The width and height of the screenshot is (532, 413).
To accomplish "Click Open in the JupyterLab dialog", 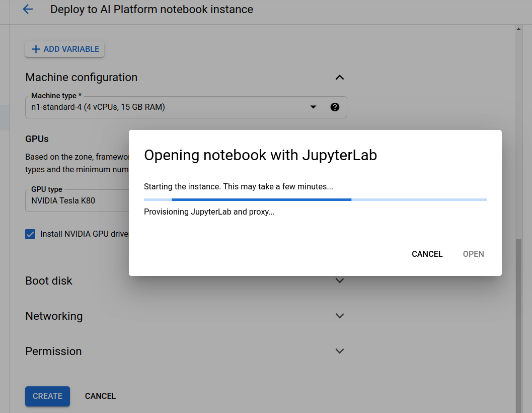I will tap(473, 254).
